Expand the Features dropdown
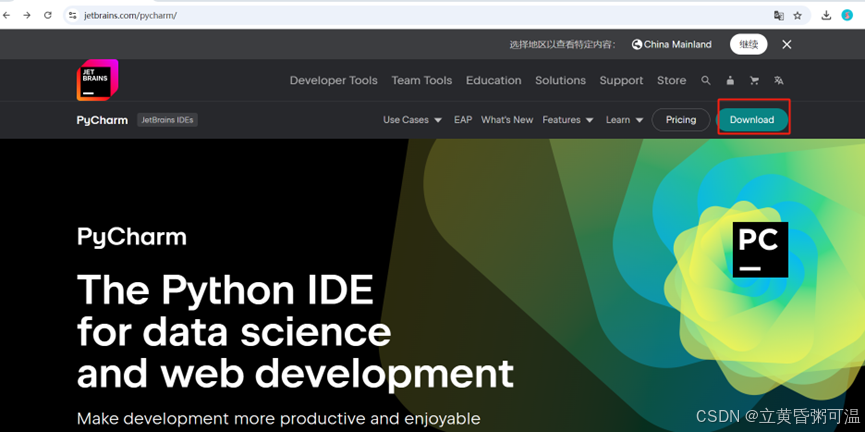 pos(568,120)
